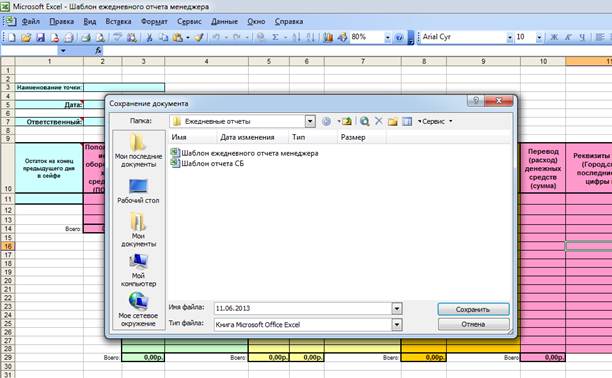This screenshot has width=612, height=378.
Task: Select Мои документы in places bar
Action: [138, 230]
